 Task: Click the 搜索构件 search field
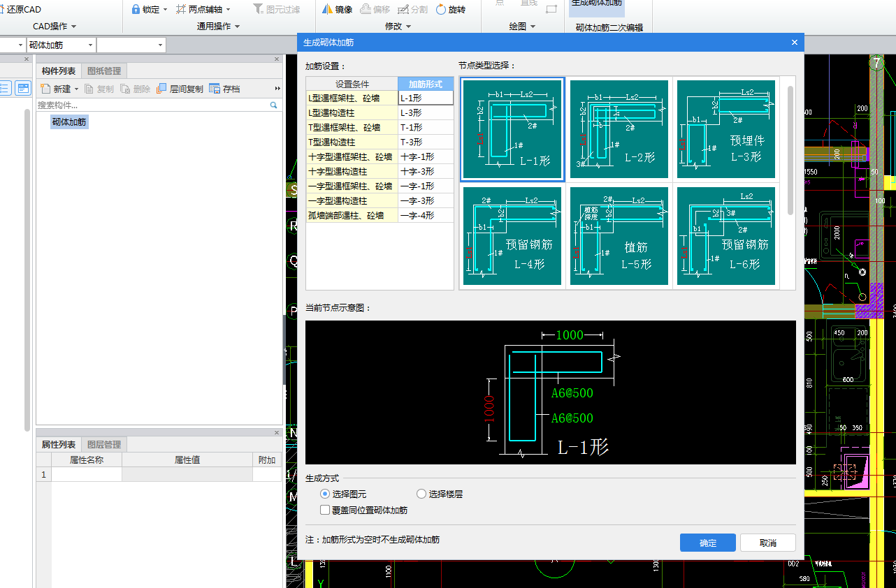tap(153, 105)
